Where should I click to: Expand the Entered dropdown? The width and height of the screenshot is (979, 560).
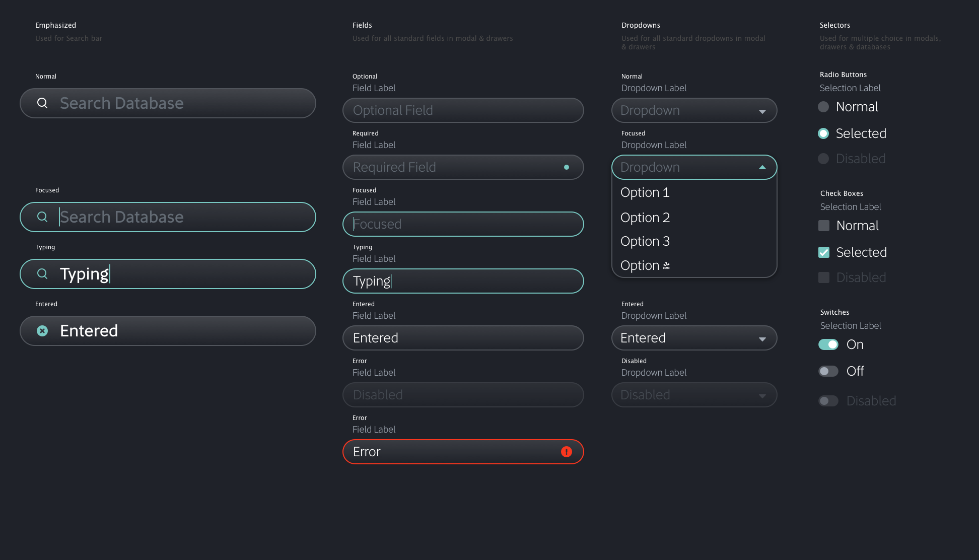pos(762,339)
